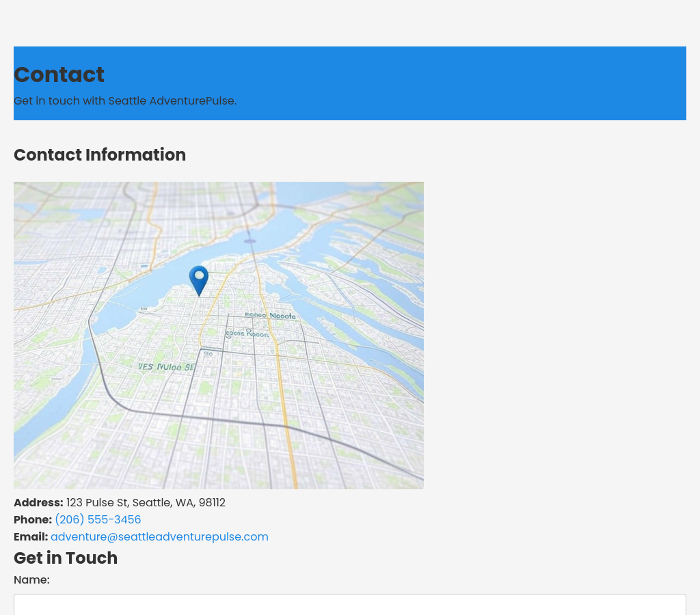This screenshot has height=615, width=700.
Task: Click the Name: field label
Action: (31, 580)
